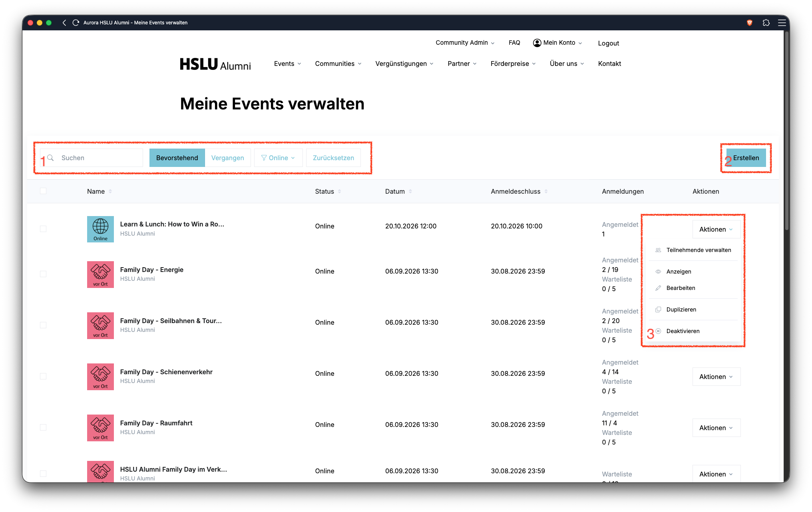The width and height of the screenshot is (812, 512).
Task: Click the Family Day - Seilbahnen handshake thumbnail
Action: coord(100,325)
